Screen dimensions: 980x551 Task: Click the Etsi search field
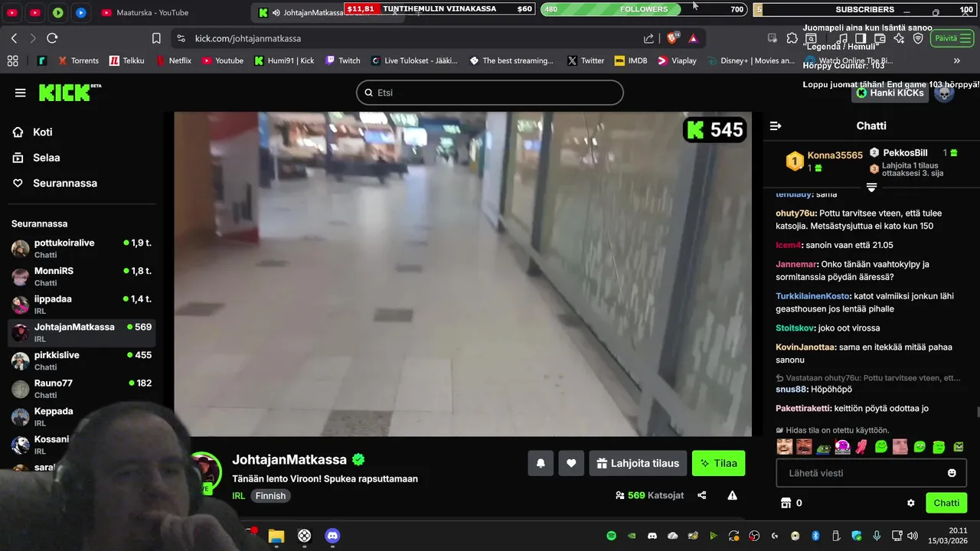click(x=490, y=93)
